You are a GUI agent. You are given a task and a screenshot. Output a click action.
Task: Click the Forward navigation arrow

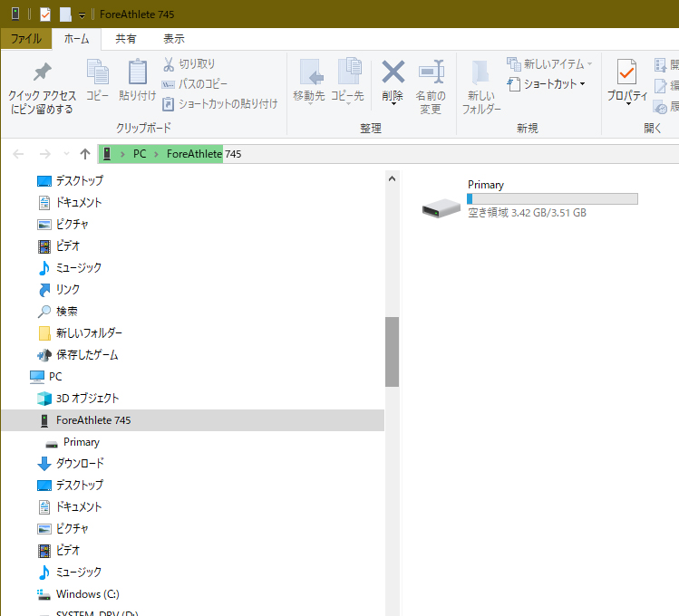pyautogui.click(x=44, y=154)
